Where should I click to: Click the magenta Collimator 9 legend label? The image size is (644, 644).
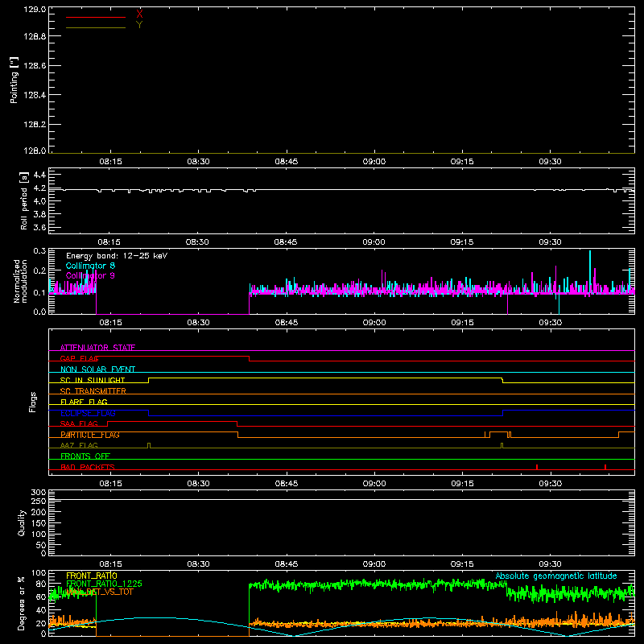pos(90,275)
